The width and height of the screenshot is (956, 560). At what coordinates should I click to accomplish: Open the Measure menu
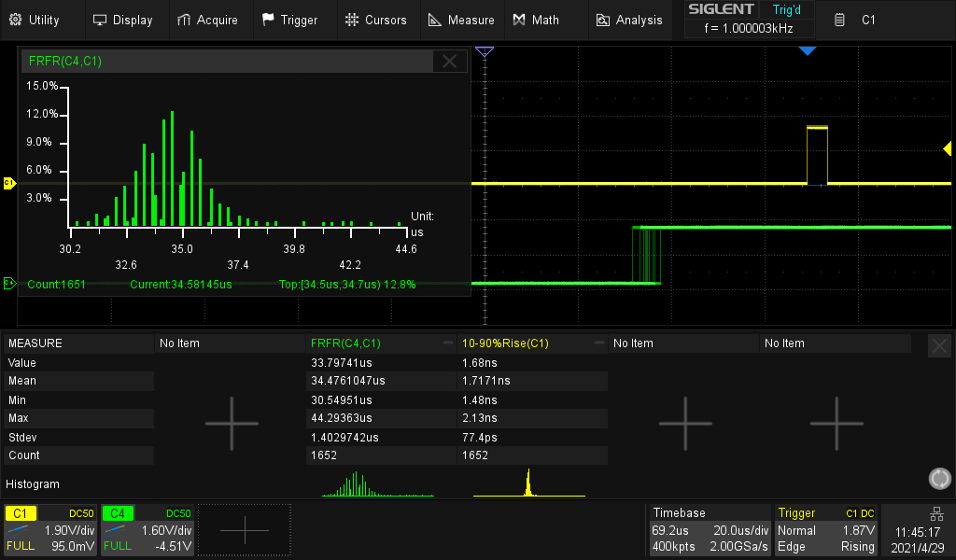(462, 19)
